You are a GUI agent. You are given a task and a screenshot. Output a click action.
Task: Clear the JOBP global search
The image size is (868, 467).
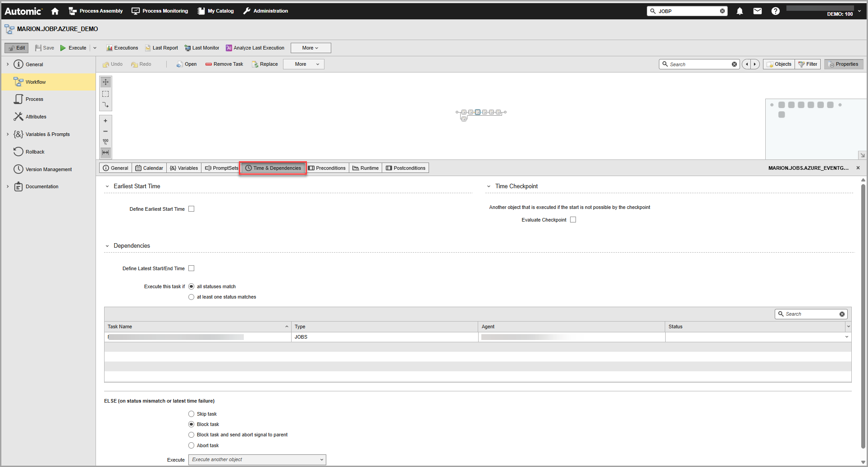coord(722,11)
